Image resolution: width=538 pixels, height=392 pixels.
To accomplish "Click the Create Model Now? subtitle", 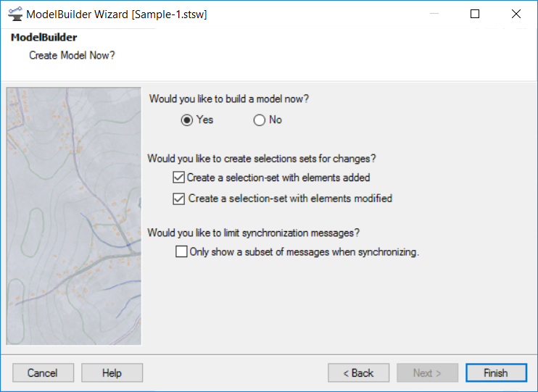I will (x=72, y=55).
